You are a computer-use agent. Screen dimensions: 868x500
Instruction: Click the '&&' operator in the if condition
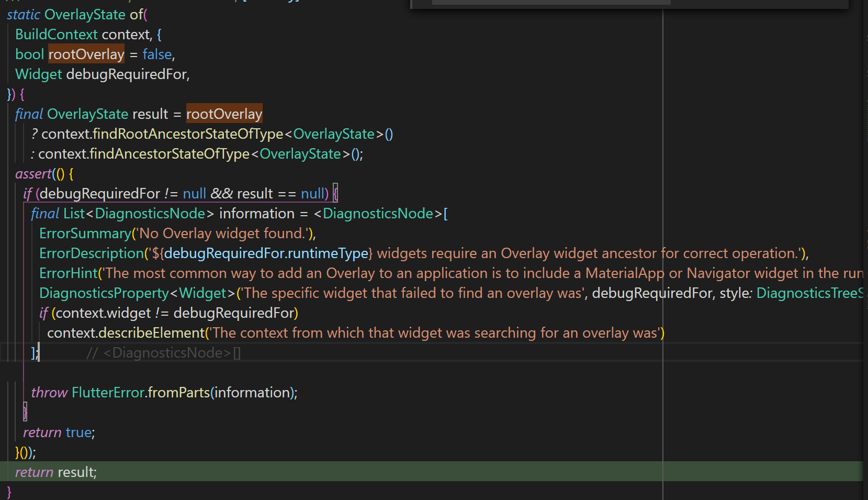click(221, 194)
